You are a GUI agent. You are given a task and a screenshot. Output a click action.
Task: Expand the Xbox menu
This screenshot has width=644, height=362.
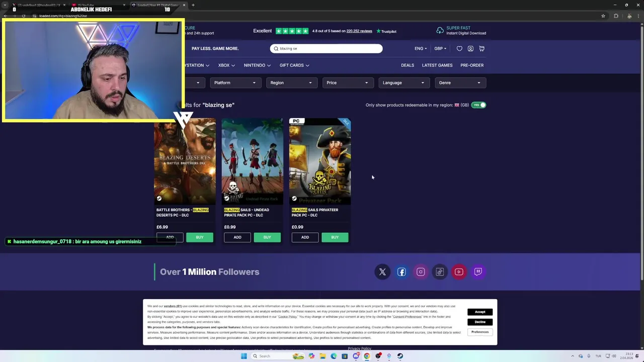[226, 65]
